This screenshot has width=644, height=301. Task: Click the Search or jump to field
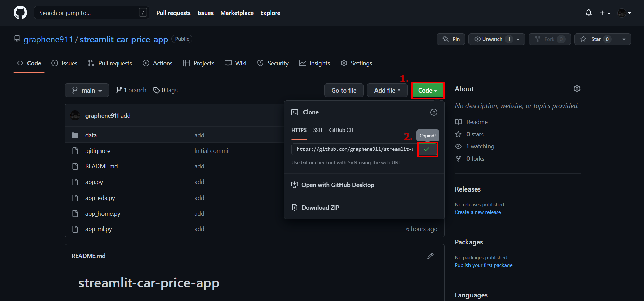pos(92,13)
